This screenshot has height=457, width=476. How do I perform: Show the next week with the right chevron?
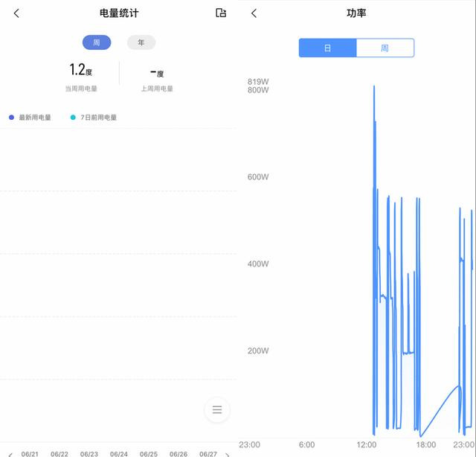coord(228,455)
